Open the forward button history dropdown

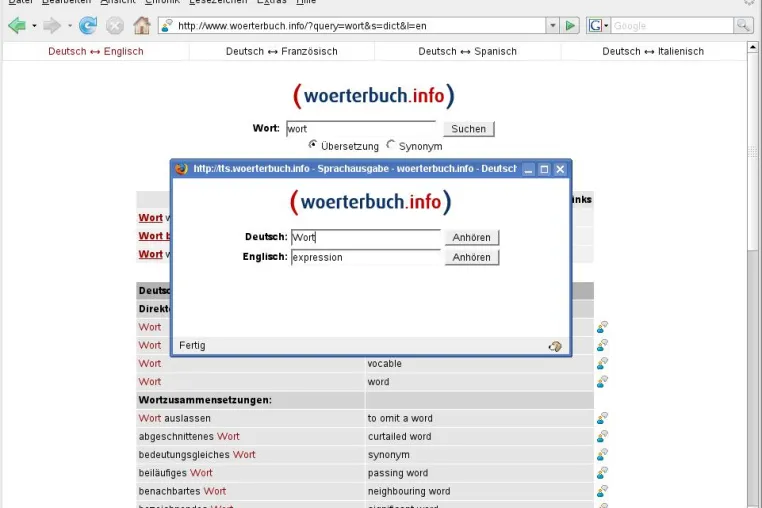pos(69,25)
